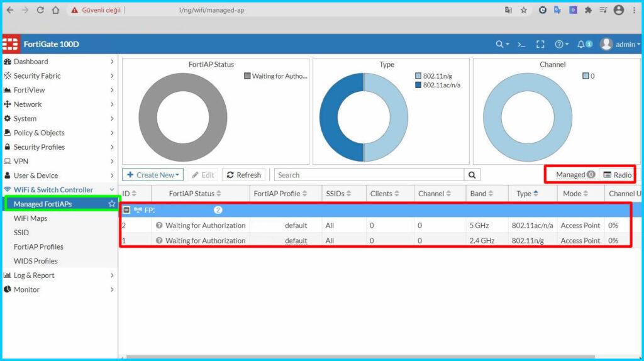Screen dimensions: 644x361
Task: Expand Network menu
Action: pyautogui.click(x=58, y=104)
